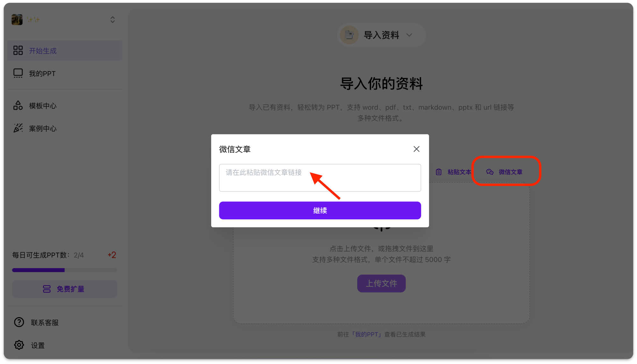The width and height of the screenshot is (637, 364).
Task: Open 案例中心 case library
Action: 44,129
